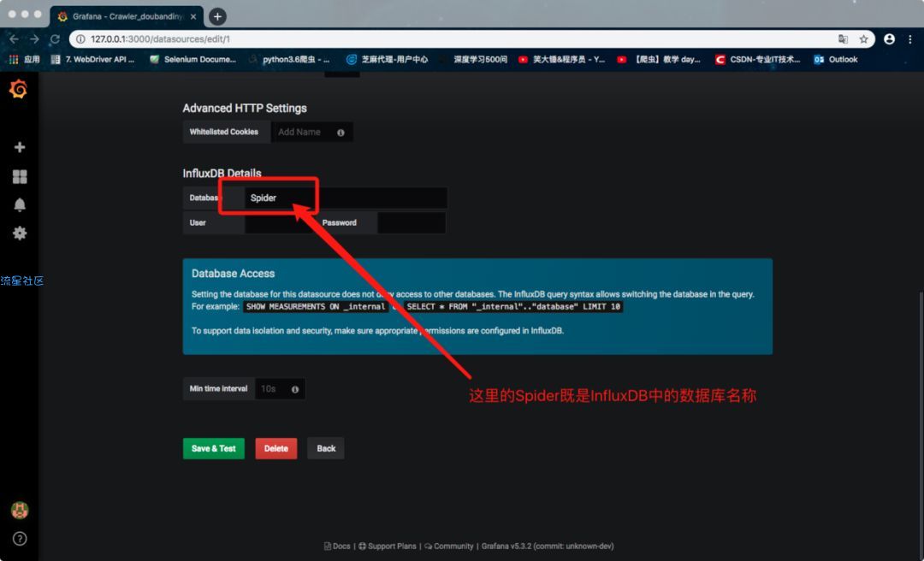This screenshot has height=561, width=924.
Task: Click the 'Database Access' heading
Action: point(233,274)
